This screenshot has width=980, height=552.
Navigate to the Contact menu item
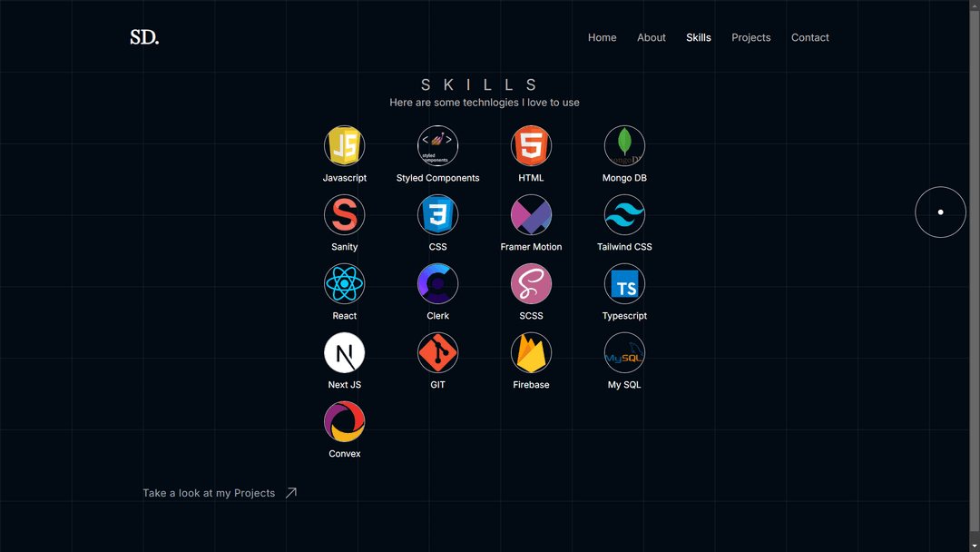point(809,37)
